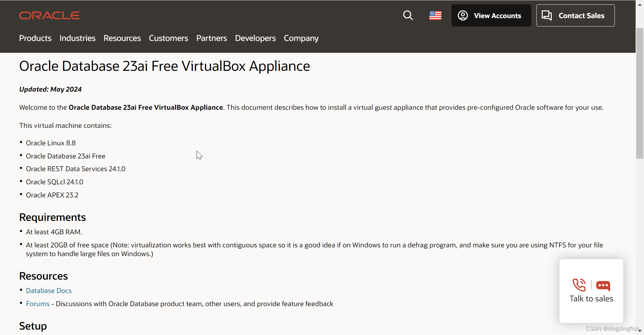The height and width of the screenshot is (335, 644).
Task: Click the At least 4GB RAM item
Action: (54, 232)
